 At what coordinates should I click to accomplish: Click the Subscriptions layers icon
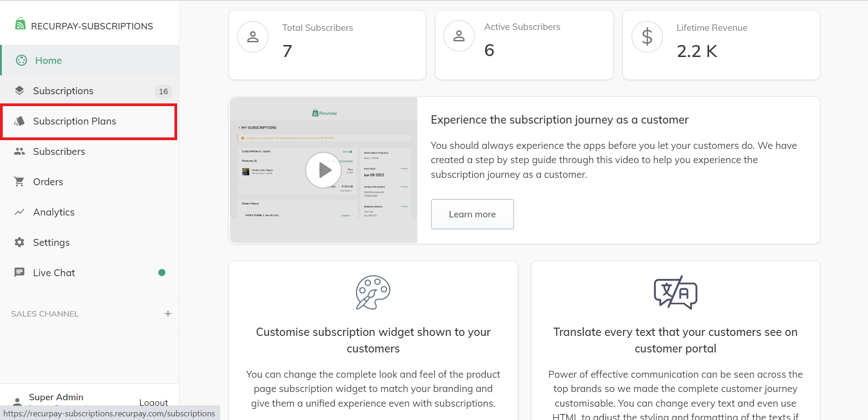coord(19,91)
